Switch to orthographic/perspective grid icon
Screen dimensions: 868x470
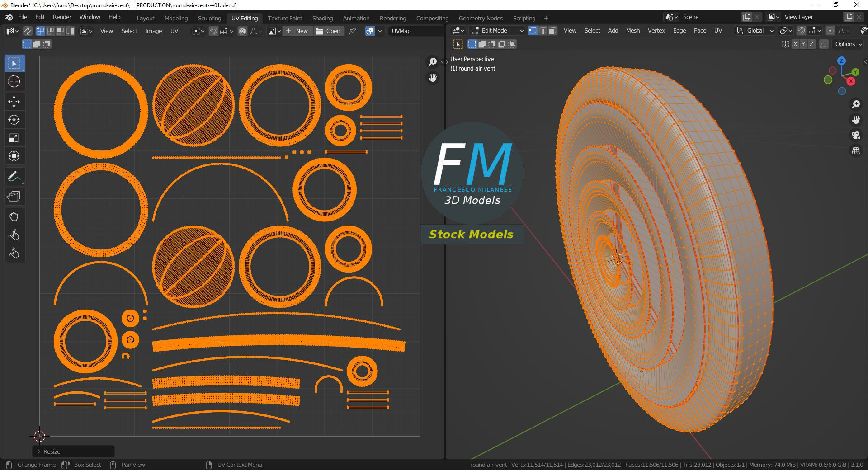point(855,151)
